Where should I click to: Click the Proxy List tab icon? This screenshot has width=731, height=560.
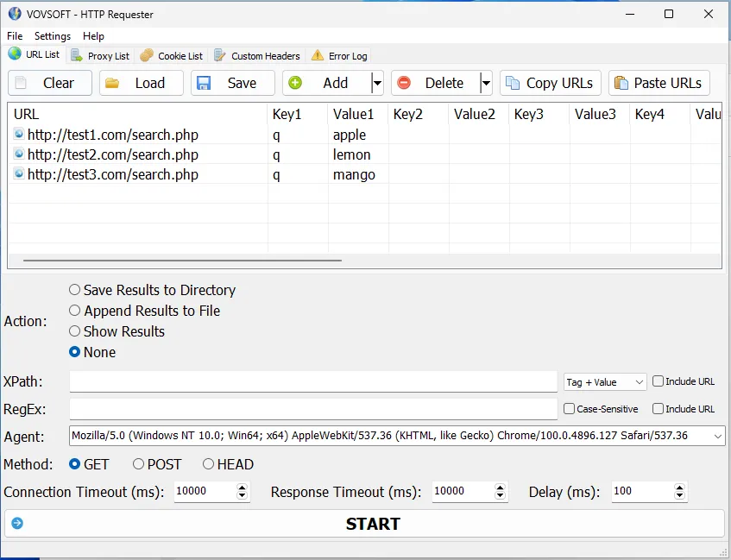(x=77, y=55)
